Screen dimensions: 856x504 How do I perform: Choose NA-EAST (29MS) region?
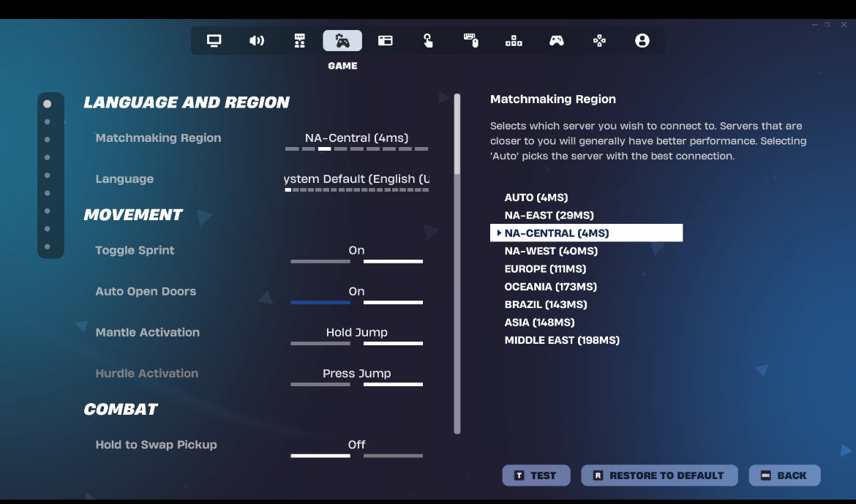549,215
